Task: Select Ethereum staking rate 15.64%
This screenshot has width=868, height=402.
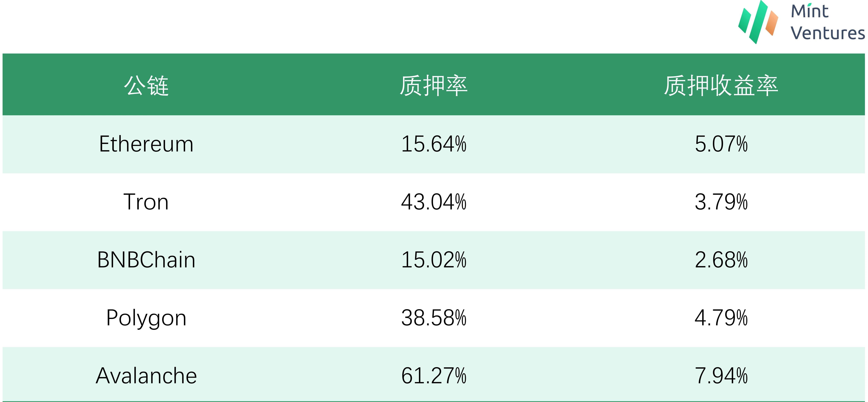Action: (x=434, y=144)
